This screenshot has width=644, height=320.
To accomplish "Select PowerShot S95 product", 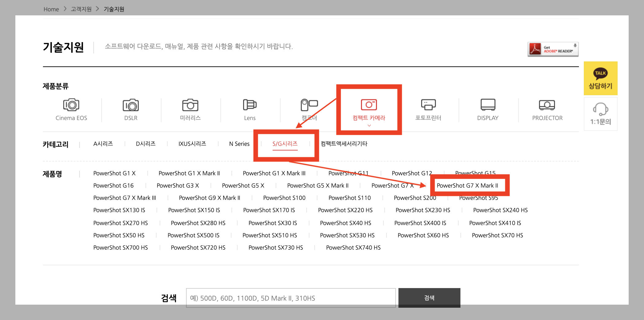I will pyautogui.click(x=479, y=198).
